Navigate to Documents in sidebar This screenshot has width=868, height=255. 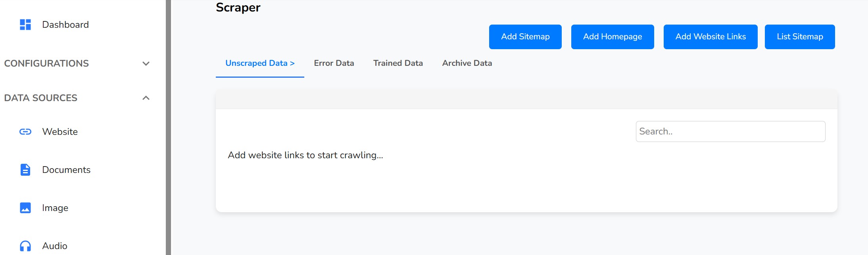(66, 170)
